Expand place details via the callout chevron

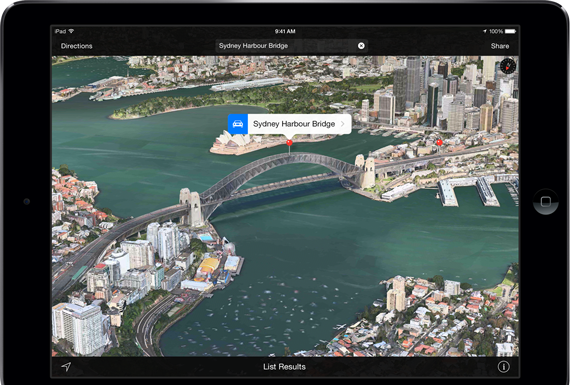(343, 124)
